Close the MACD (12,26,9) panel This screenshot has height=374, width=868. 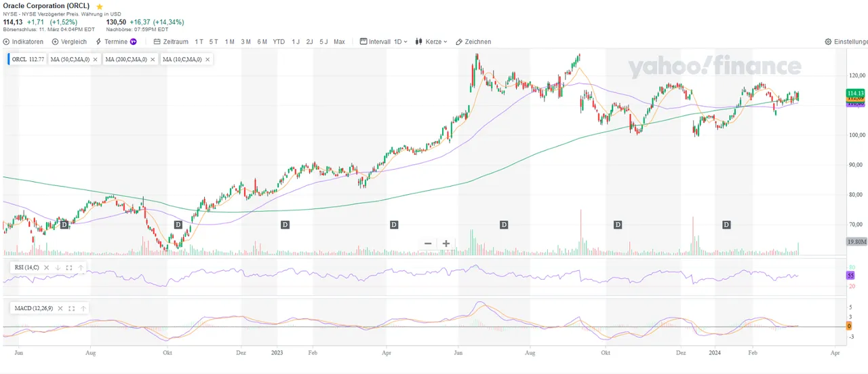tap(61, 308)
